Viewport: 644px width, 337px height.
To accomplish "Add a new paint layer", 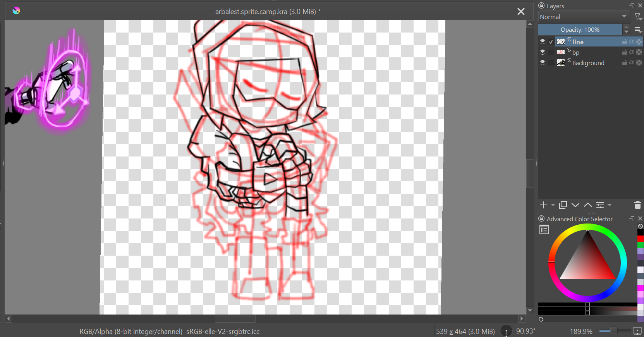I will click(x=544, y=205).
